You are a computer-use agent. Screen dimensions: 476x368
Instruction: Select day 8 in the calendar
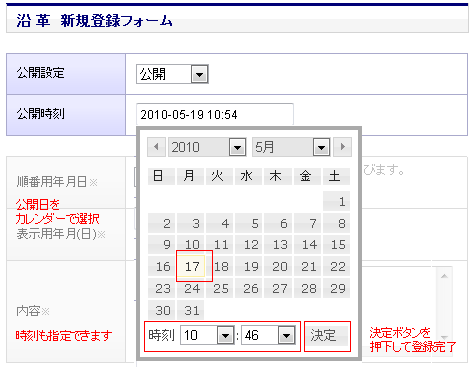(336, 223)
